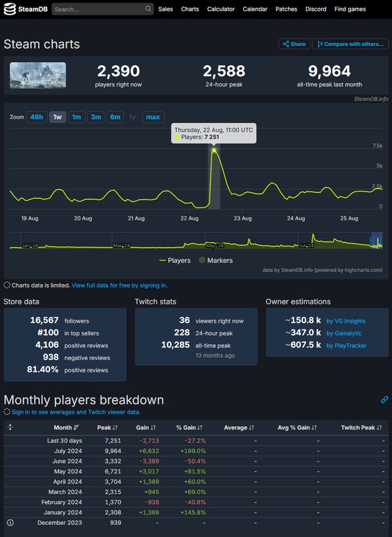Click the Monthly breakdown permalink chain icon
Viewport: 392px width, 537px height.
pyautogui.click(x=385, y=400)
